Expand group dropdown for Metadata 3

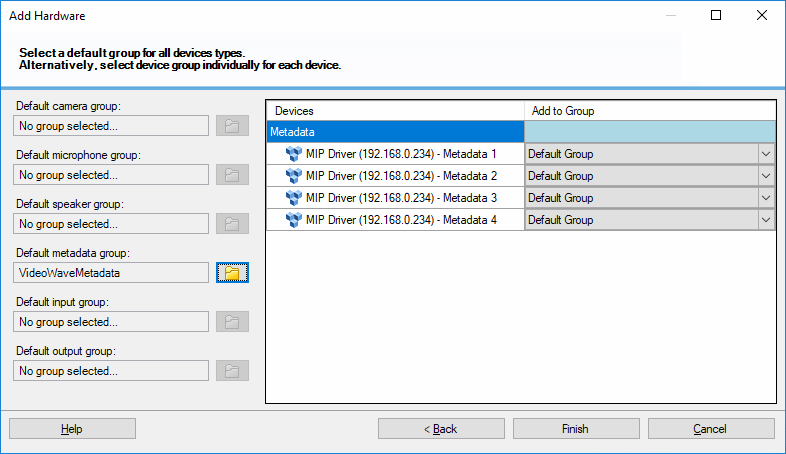click(x=765, y=198)
